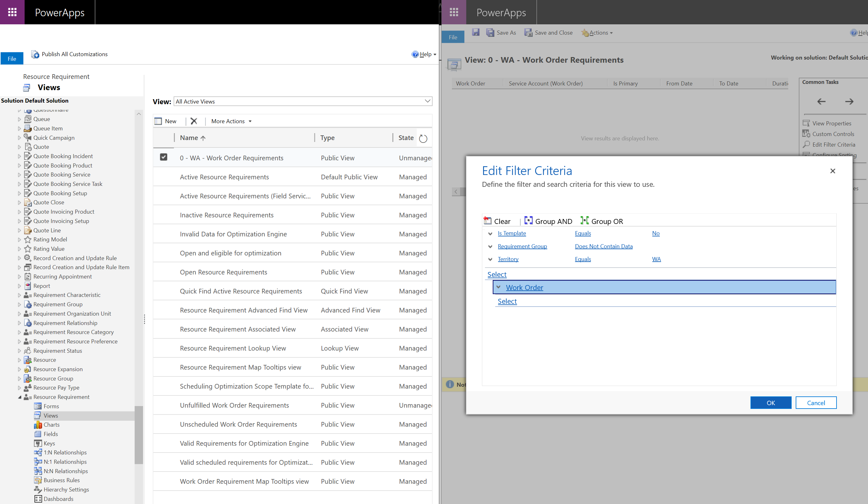
Task: Select Charts under Resource Requirement
Action: point(51,425)
